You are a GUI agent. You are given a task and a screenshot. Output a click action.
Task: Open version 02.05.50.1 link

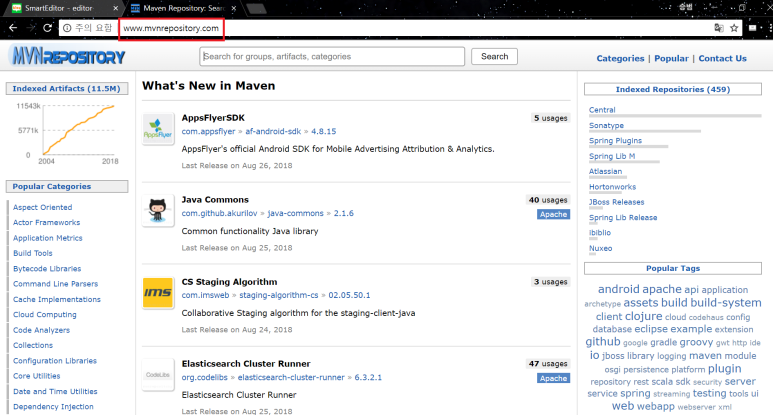coord(349,295)
